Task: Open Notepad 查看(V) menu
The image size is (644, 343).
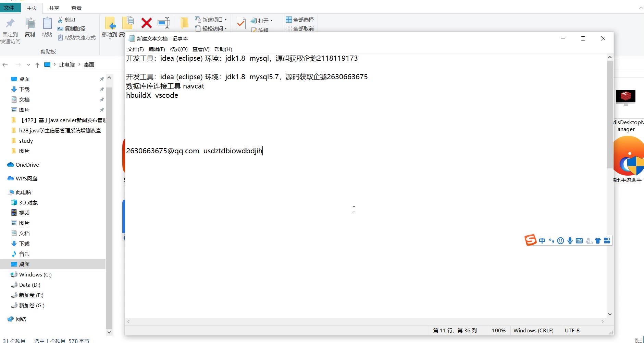Action: (201, 49)
